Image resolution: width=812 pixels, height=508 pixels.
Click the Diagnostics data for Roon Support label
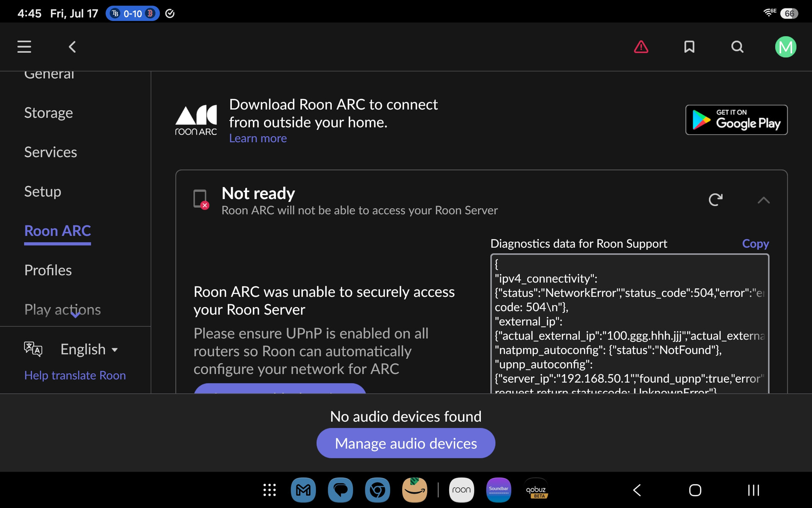coord(579,243)
